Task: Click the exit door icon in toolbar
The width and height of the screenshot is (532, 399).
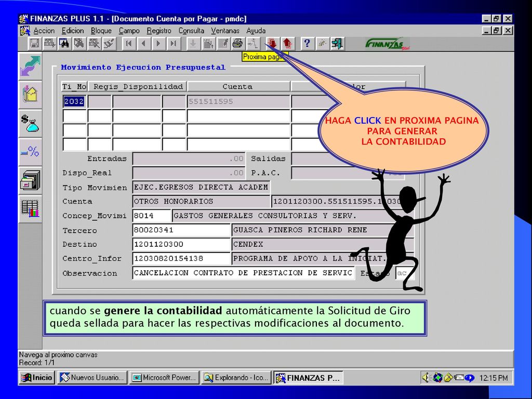Action: click(x=337, y=44)
